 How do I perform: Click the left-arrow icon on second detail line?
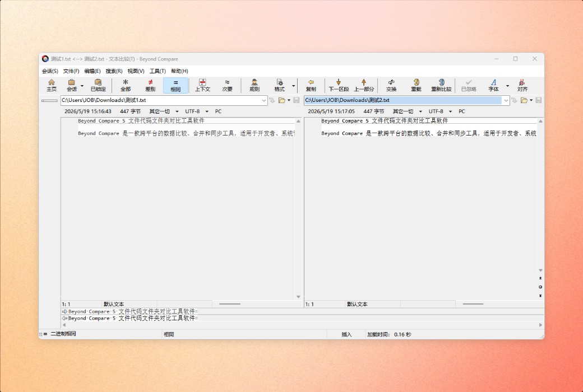pos(64,318)
